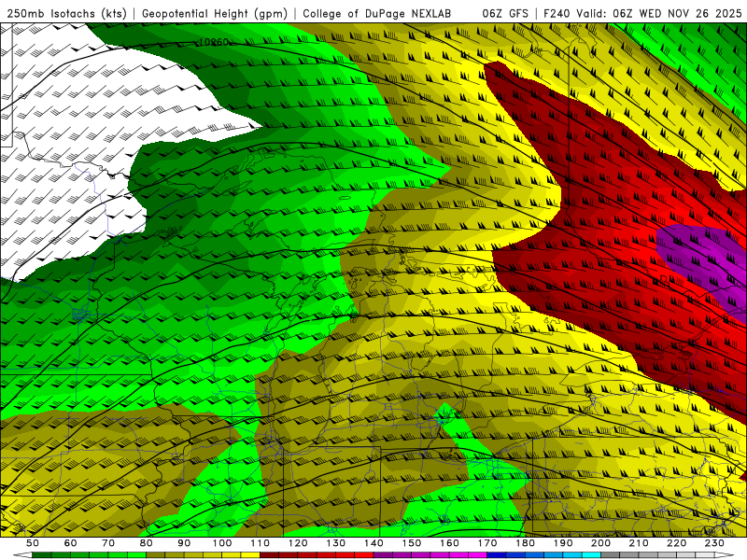Screen dimensions: 747x560
Task: Click the legend value 80
Action: (147, 543)
